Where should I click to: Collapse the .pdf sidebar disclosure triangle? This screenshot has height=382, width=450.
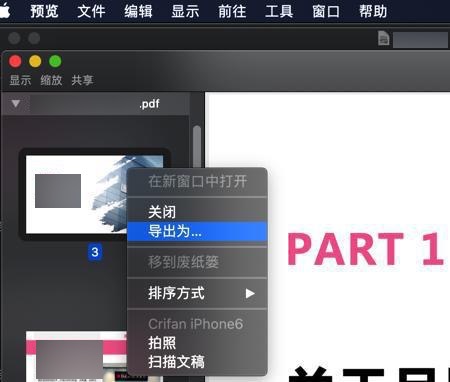16,104
